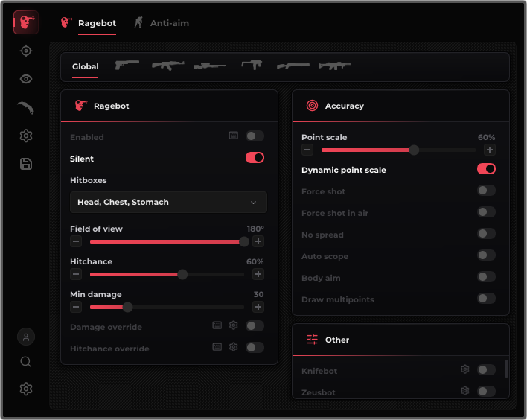Increase Min damage with plus button

click(x=258, y=307)
